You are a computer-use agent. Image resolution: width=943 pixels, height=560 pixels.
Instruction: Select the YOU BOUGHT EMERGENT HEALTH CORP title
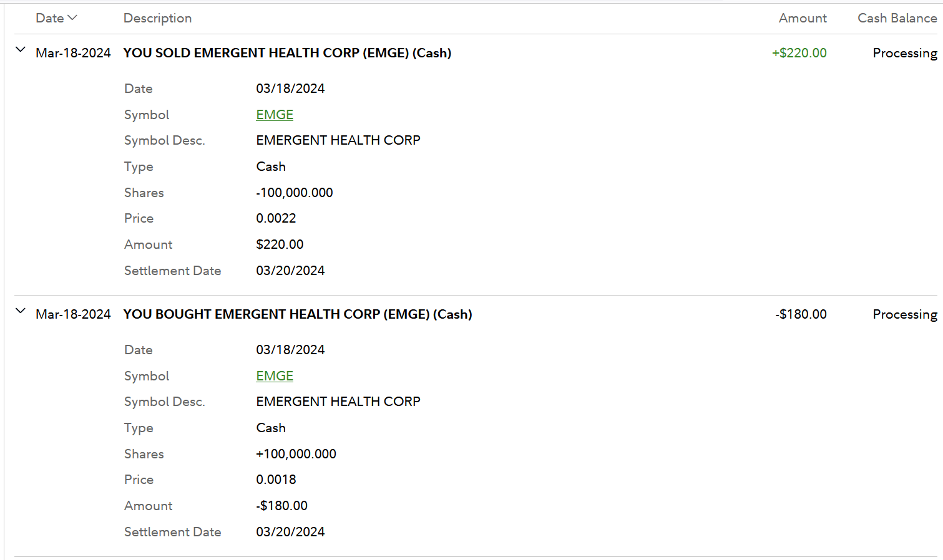298,314
